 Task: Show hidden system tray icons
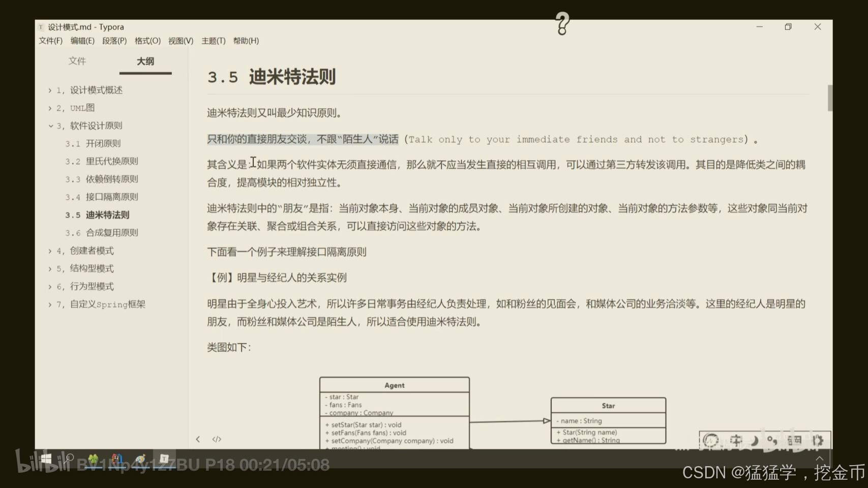(820, 459)
